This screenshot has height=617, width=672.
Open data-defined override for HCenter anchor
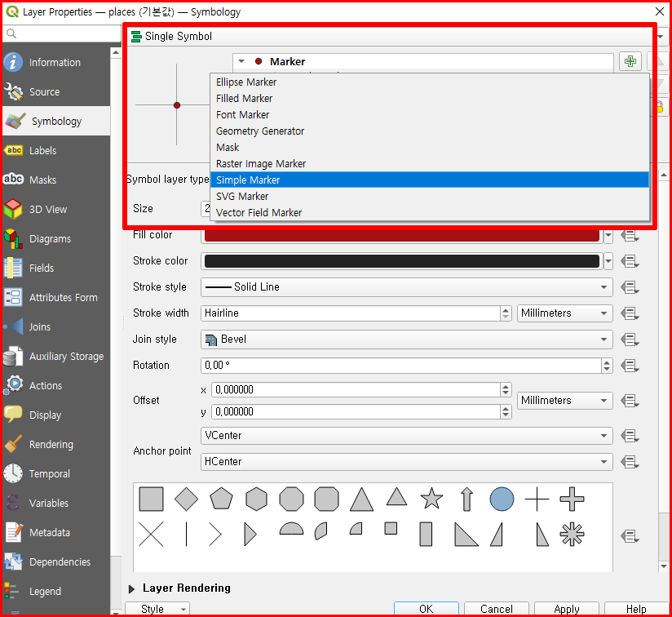pyautogui.click(x=630, y=462)
